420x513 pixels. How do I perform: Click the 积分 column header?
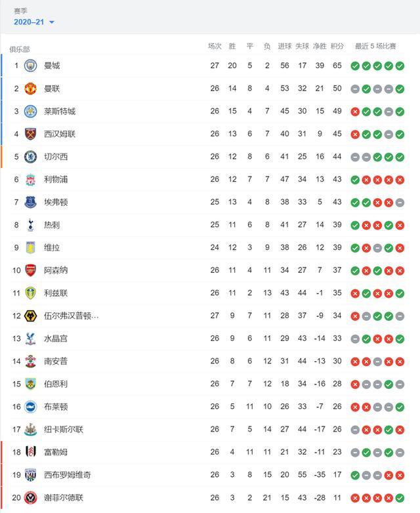click(x=337, y=47)
